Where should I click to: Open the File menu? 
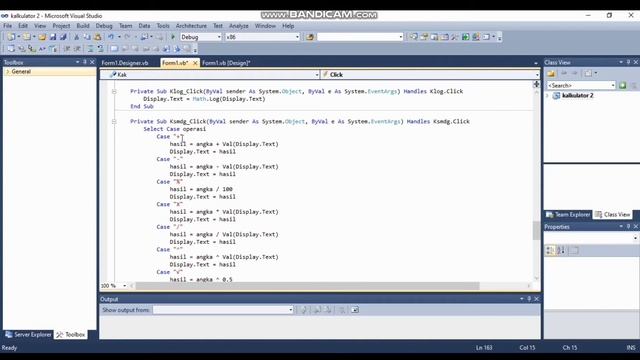7,26
